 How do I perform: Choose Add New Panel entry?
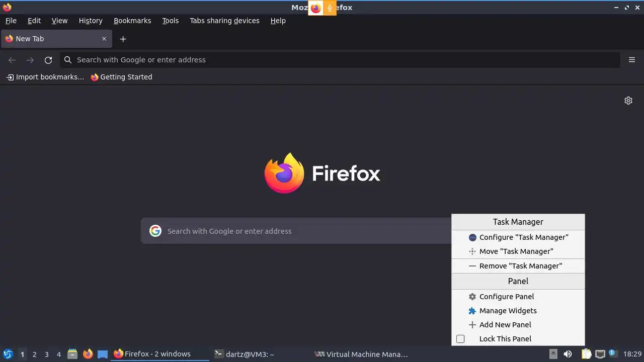pyautogui.click(x=518, y=325)
